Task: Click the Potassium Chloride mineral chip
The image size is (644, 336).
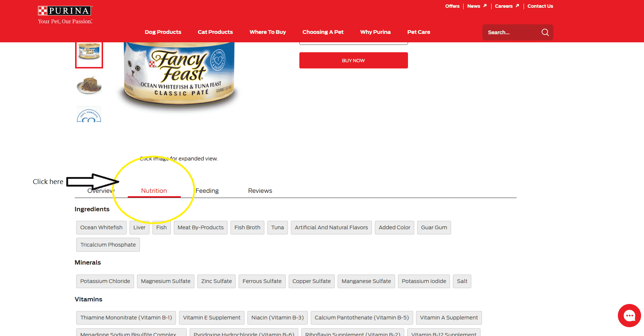Action: (x=105, y=281)
